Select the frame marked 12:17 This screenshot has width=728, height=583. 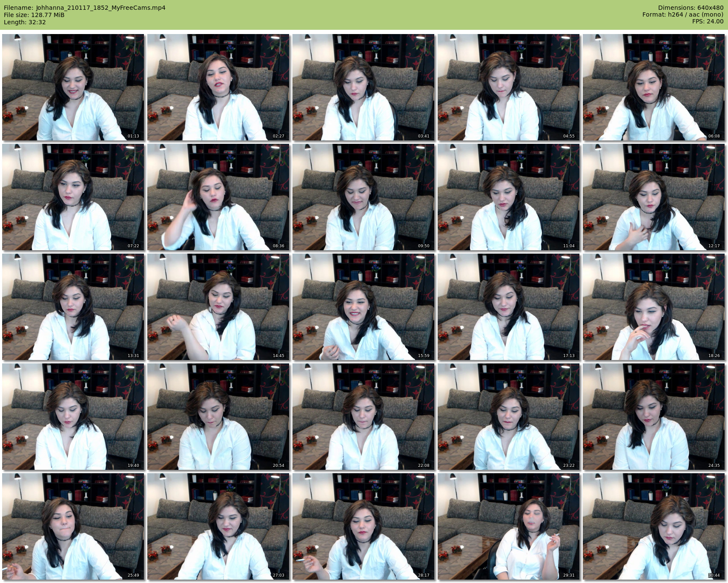pos(653,197)
